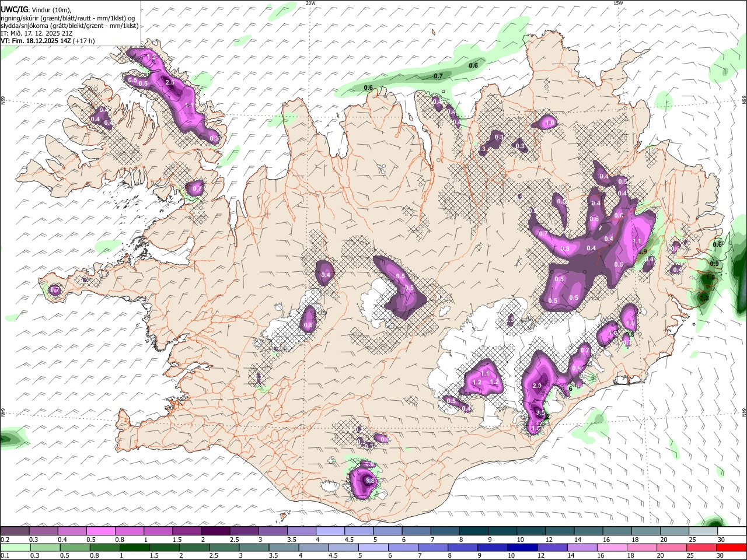Select the violet 14 swatch in the lower legend row
Image resolution: width=747 pixels, height=560 pixels.
click(x=581, y=547)
